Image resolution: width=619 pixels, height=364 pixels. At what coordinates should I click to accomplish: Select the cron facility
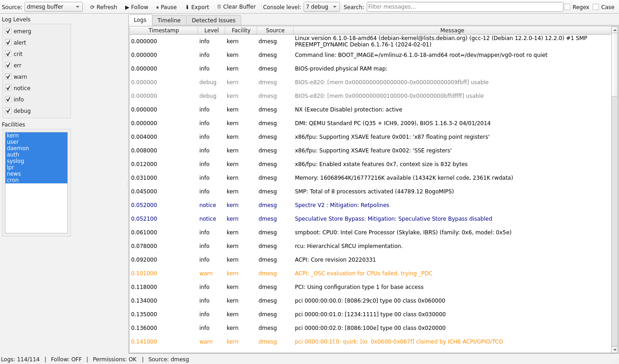pos(36,180)
